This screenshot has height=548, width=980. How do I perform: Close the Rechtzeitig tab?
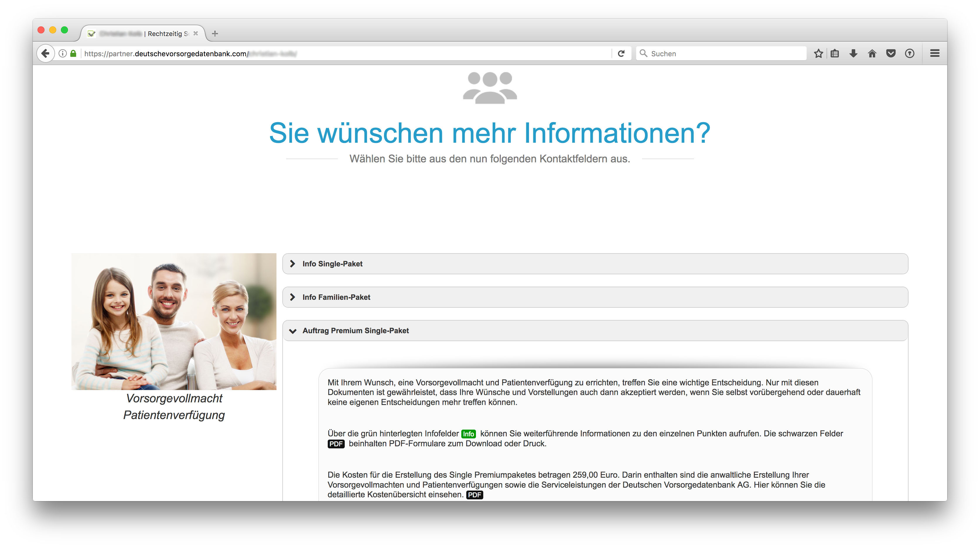(x=196, y=33)
